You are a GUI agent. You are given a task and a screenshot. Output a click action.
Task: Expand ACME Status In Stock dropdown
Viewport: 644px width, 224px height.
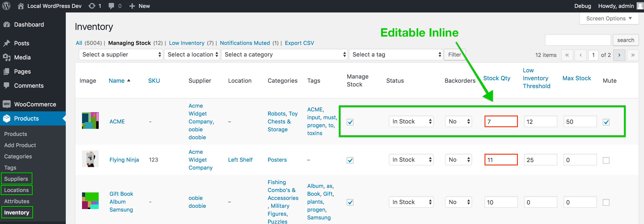[x=411, y=122]
